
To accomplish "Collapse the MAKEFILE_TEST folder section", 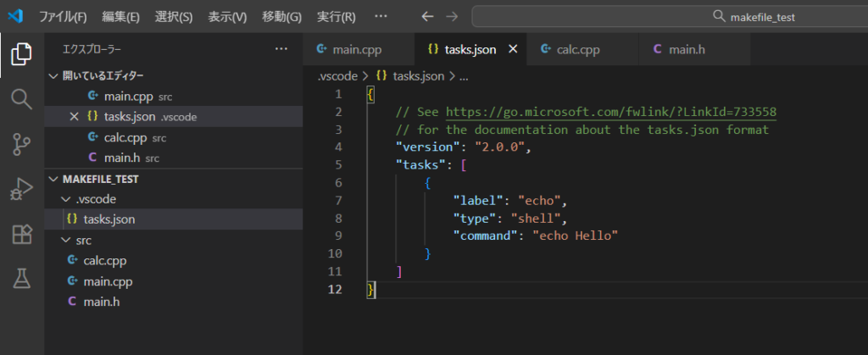I will (x=55, y=180).
